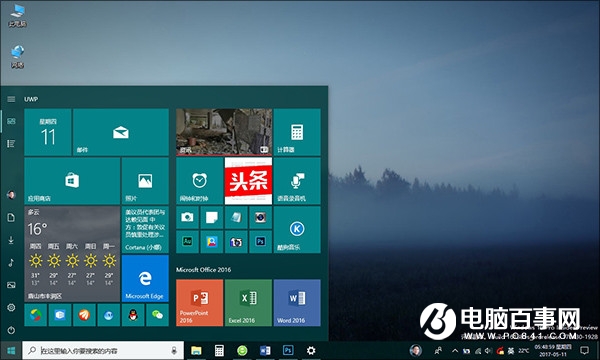The height and width of the screenshot is (360, 600).
Task: Open the Kugou Music tile
Action: pos(297,230)
